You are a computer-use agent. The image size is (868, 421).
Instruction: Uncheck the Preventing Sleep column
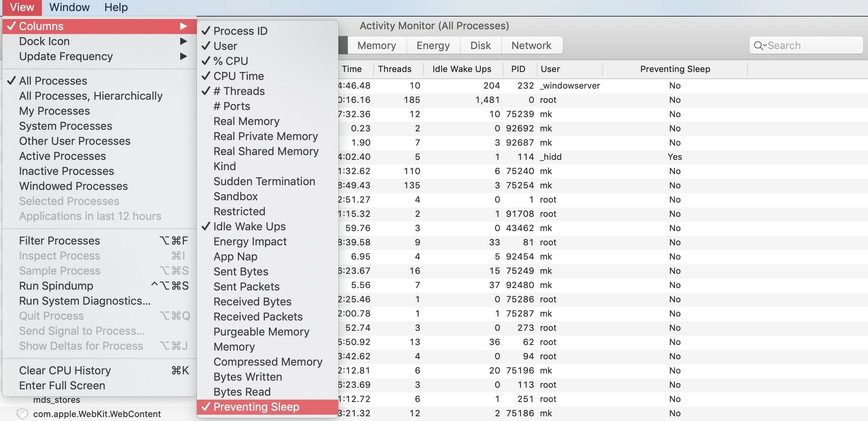click(x=256, y=407)
